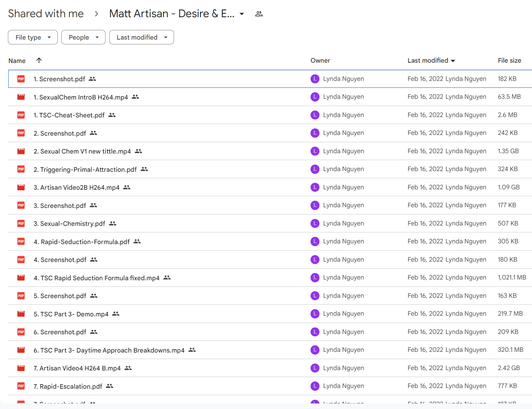Screen dimensions: 532x409
Task: Click the 1.35 GB file size cell
Action: tap(508, 151)
